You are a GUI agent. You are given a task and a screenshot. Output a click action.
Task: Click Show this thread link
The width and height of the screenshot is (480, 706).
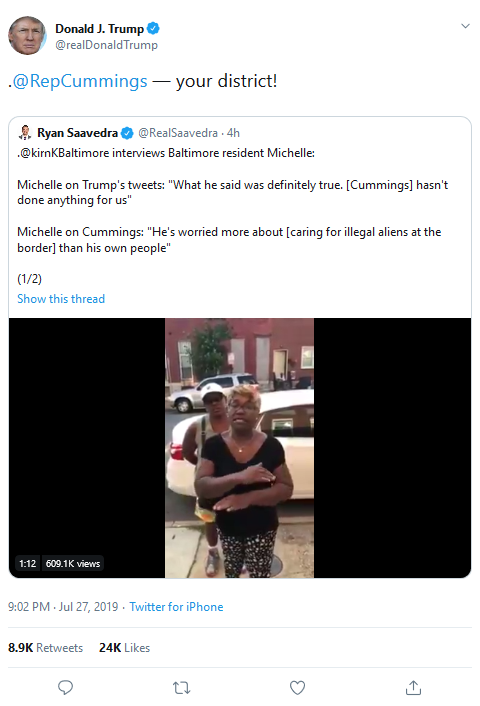(61, 299)
